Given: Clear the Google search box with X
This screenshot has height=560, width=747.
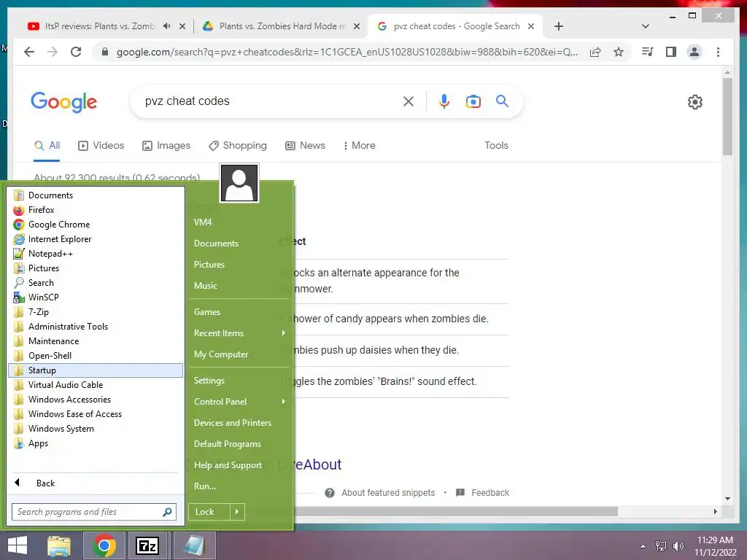Looking at the screenshot, I should 409,101.
